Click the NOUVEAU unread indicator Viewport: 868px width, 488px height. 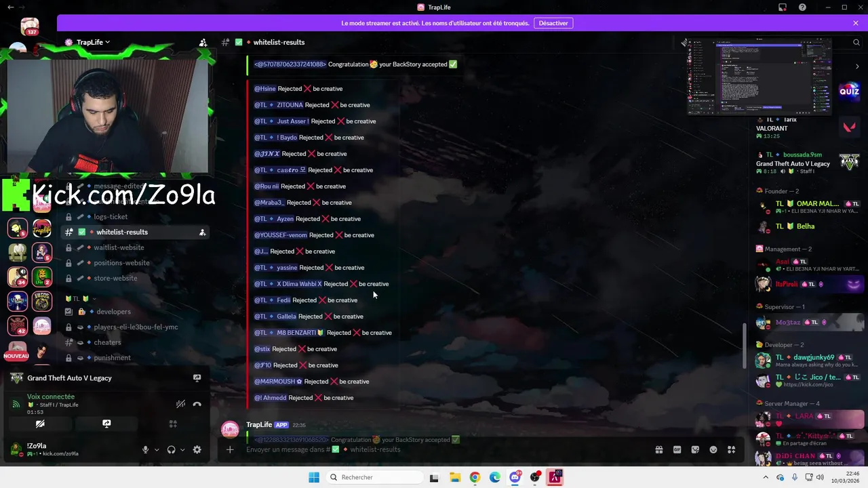(x=16, y=356)
